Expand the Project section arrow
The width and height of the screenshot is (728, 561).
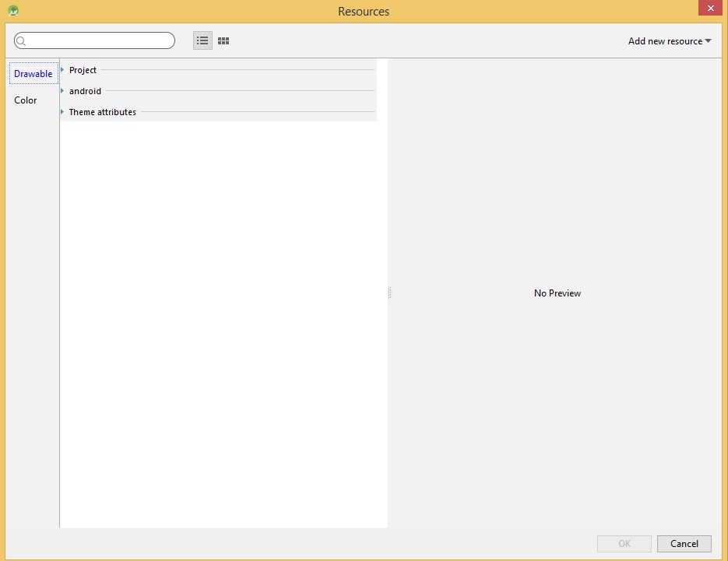click(x=62, y=70)
